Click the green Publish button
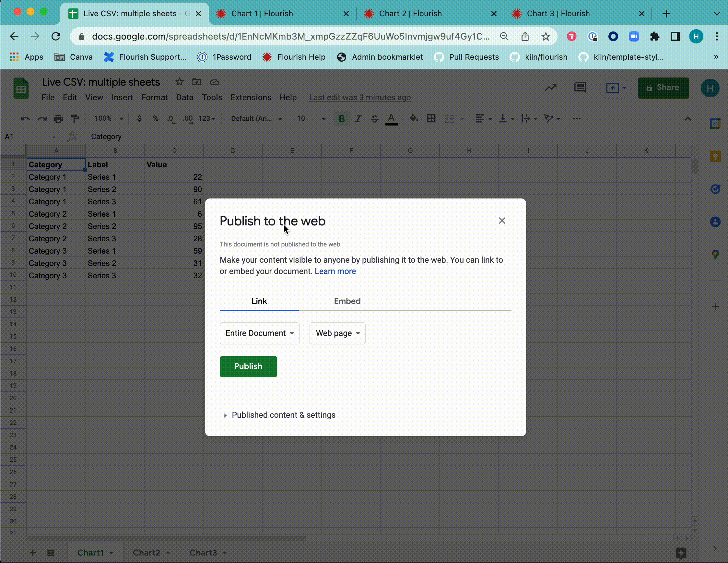 tap(248, 366)
